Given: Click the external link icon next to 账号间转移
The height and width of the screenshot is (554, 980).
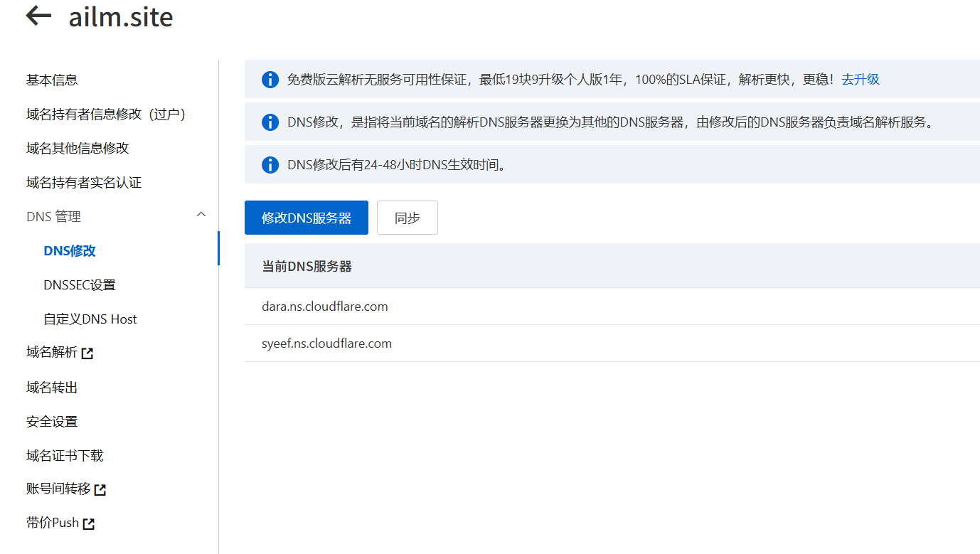Looking at the screenshot, I should 100,490.
